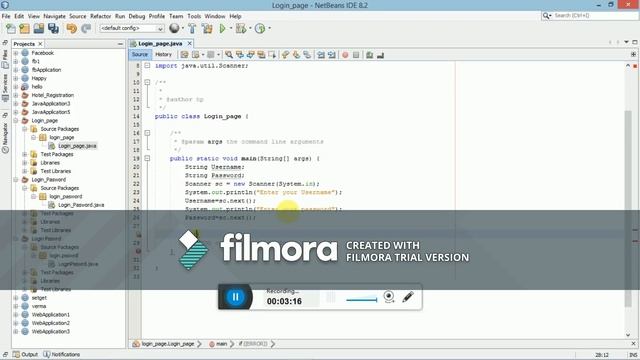Image resolution: width=640 pixels, height=360 pixels.
Task: Select the setget project
Action: pos(39,298)
